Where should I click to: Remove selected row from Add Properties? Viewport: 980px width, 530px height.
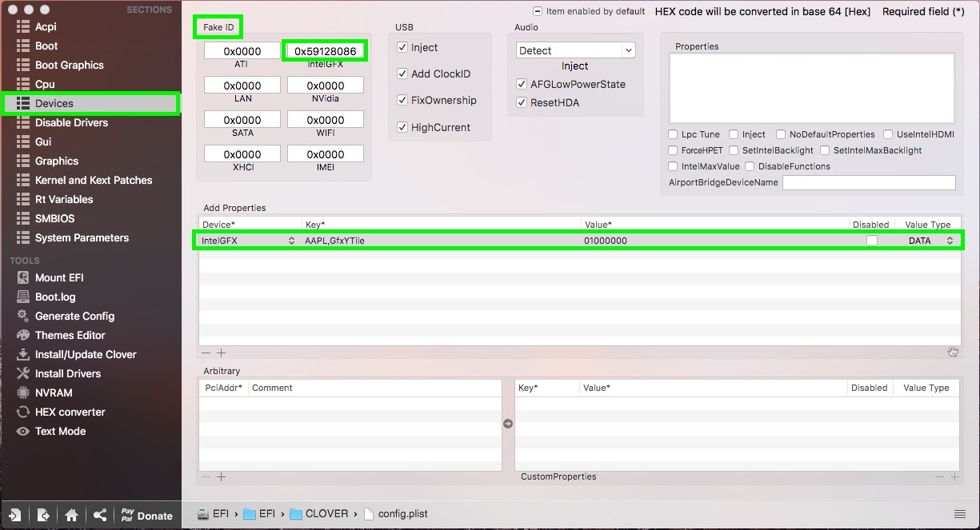click(206, 353)
